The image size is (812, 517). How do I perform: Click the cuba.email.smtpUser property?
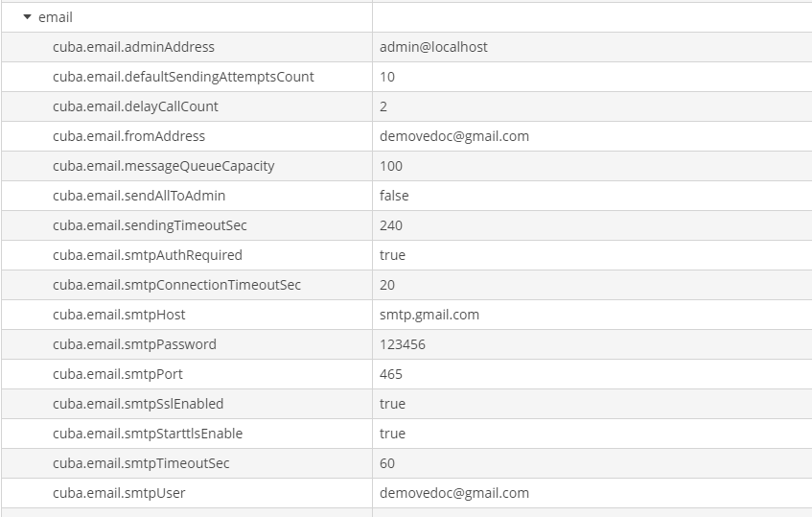pyautogui.click(x=119, y=493)
